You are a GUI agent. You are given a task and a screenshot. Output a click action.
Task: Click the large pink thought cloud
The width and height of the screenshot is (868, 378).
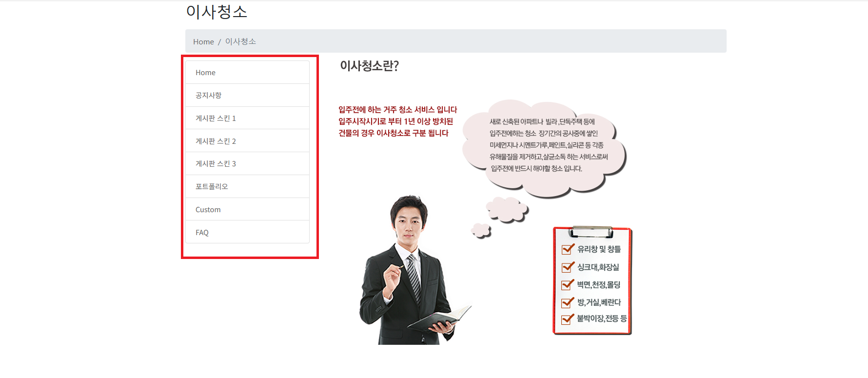pos(544,146)
